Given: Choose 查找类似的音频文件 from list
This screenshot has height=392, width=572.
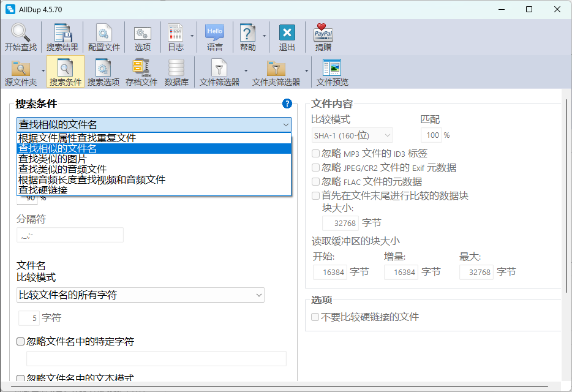Looking at the screenshot, I should pos(154,169).
